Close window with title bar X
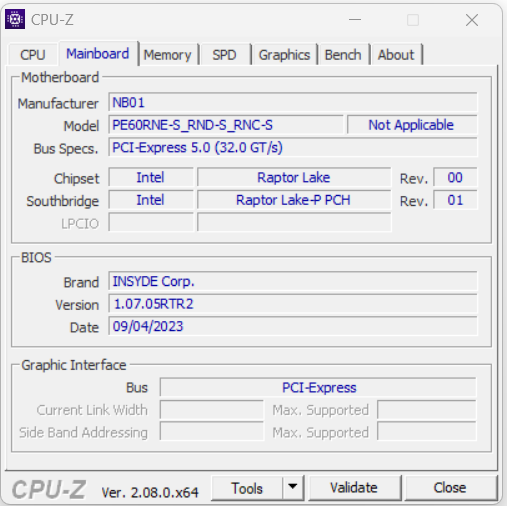507x506 pixels. coord(472,20)
